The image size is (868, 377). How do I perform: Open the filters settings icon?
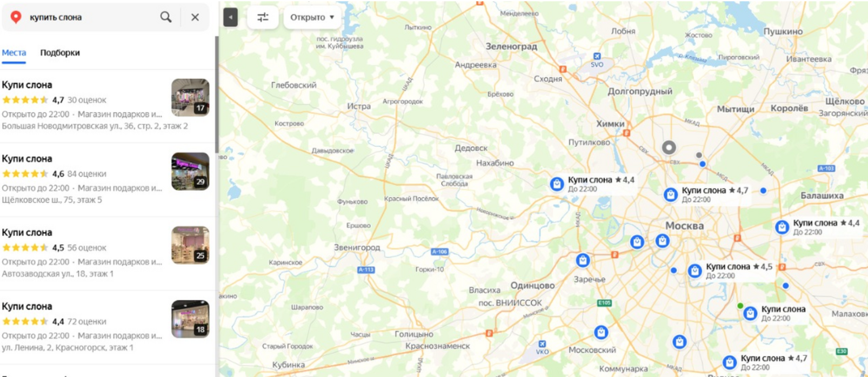click(x=263, y=17)
